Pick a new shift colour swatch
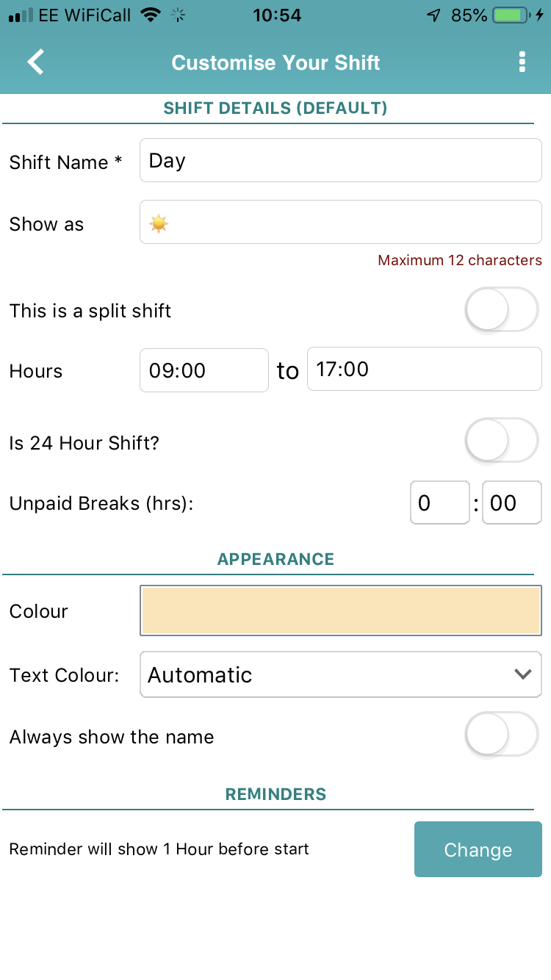The height and width of the screenshot is (980, 551). (x=340, y=610)
